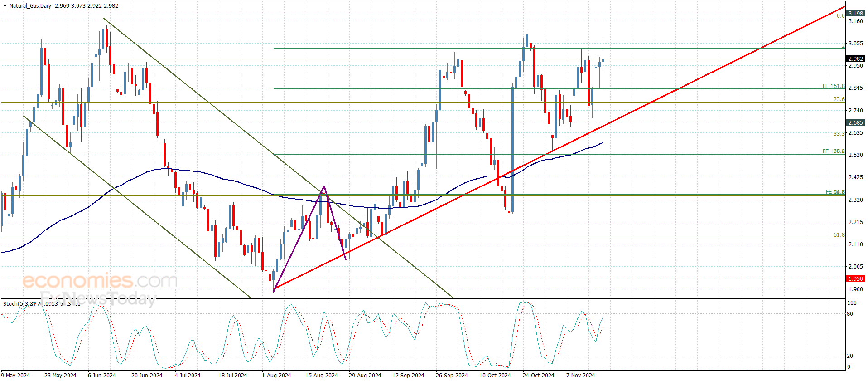Click the 7 Nov 2024 date label
Image resolution: width=868 pixels, height=381 pixels.
click(x=580, y=375)
